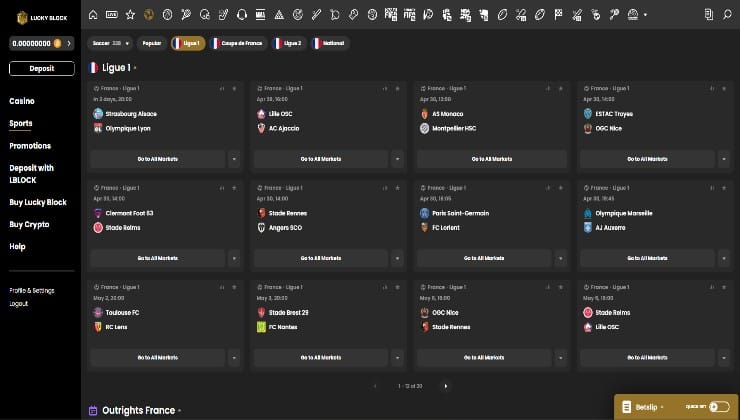Viewport: 740px width, 420px height.
Task: Open stats icon on Strasbourg Alsace card
Action: [x=222, y=89]
